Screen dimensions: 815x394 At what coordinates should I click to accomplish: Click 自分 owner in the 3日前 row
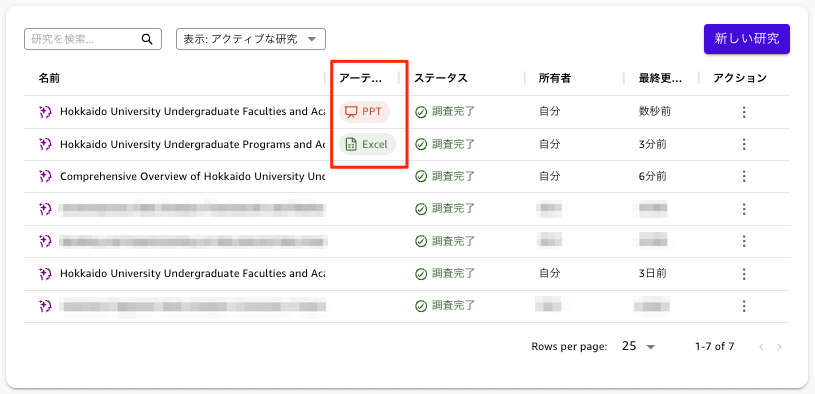549,273
